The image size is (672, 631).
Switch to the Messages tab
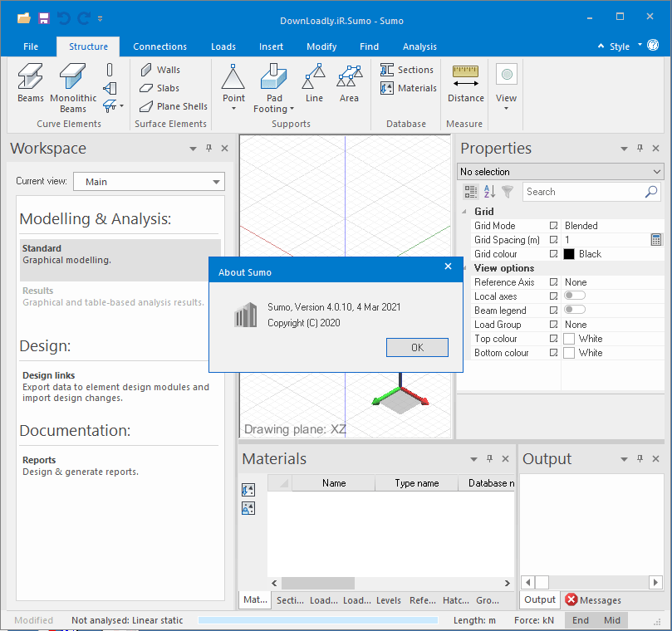(593, 600)
